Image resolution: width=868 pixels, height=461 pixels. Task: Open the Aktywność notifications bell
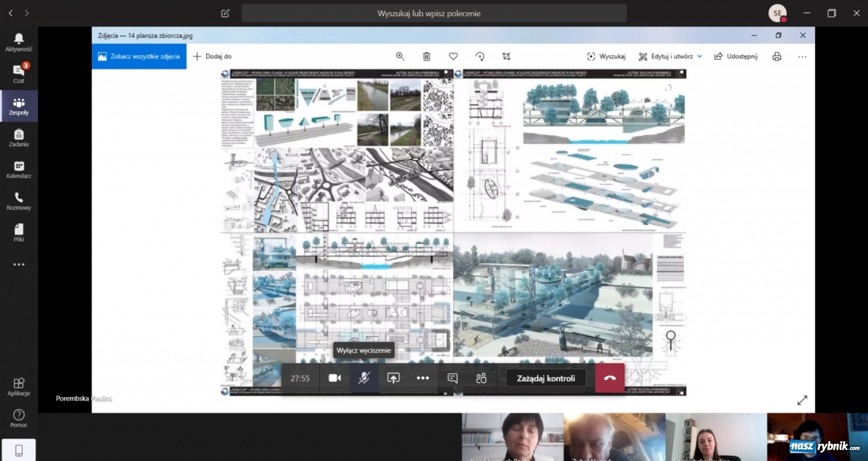(18, 42)
